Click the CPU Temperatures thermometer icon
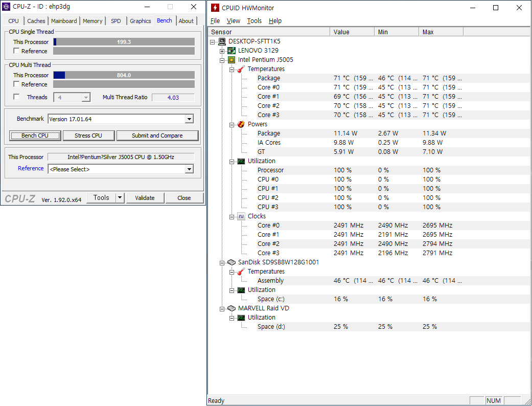Viewport: 532px width, 406px height. point(241,69)
